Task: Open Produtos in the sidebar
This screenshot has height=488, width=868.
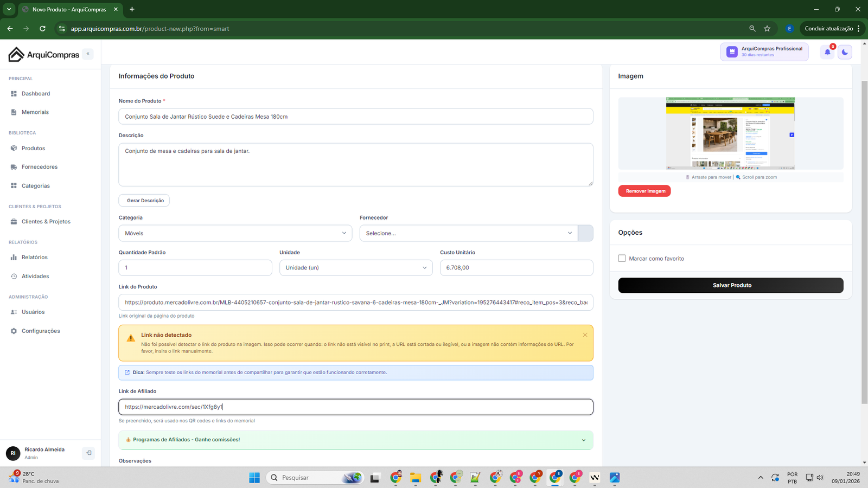Action: 33,148
